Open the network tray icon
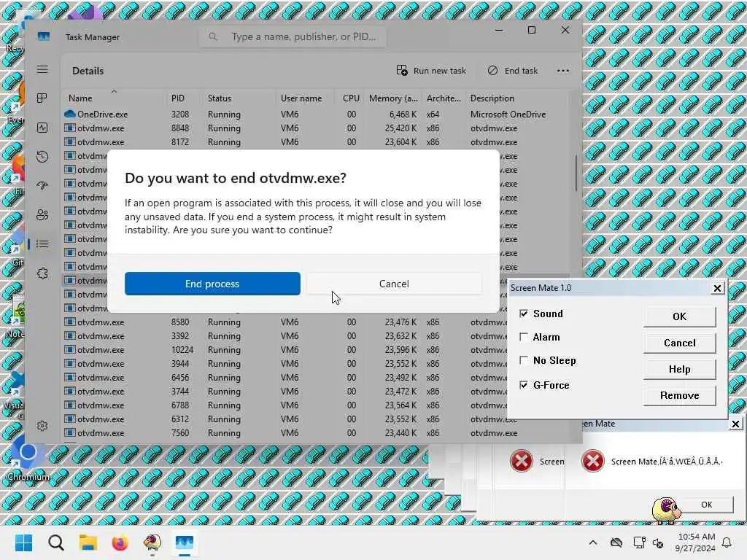 coord(639,542)
